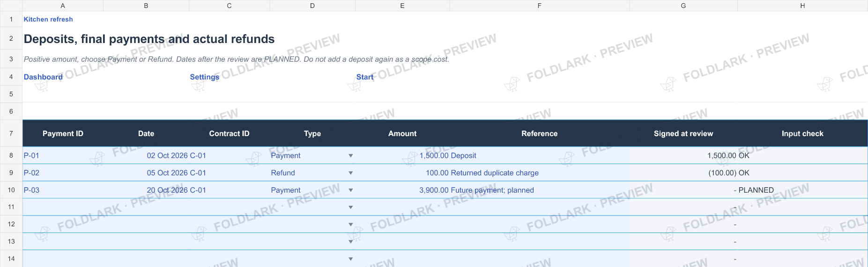Screen dimensions: 868x267
Task: Click the Payment ID column heading
Action: (x=63, y=133)
